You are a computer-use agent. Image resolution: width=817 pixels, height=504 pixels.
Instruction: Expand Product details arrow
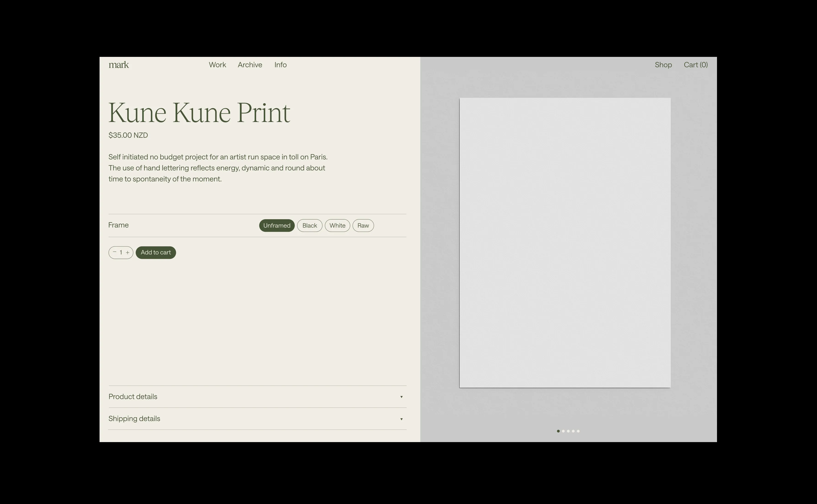[x=401, y=397]
